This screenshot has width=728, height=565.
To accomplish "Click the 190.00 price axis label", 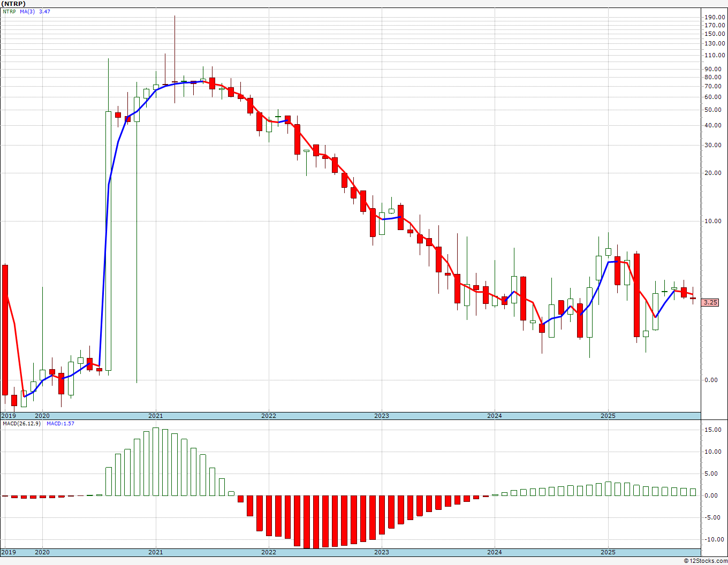I will tap(715, 17).
